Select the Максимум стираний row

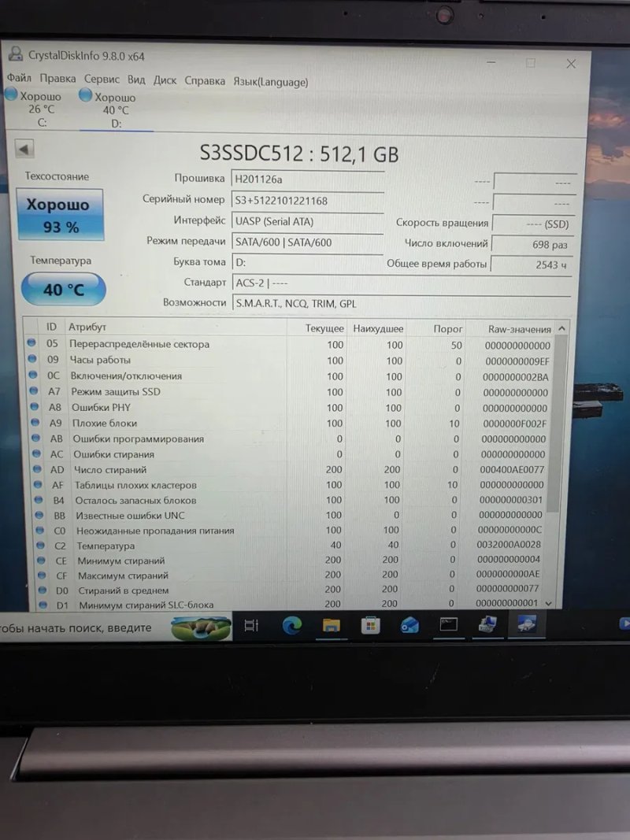pyautogui.click(x=289, y=574)
